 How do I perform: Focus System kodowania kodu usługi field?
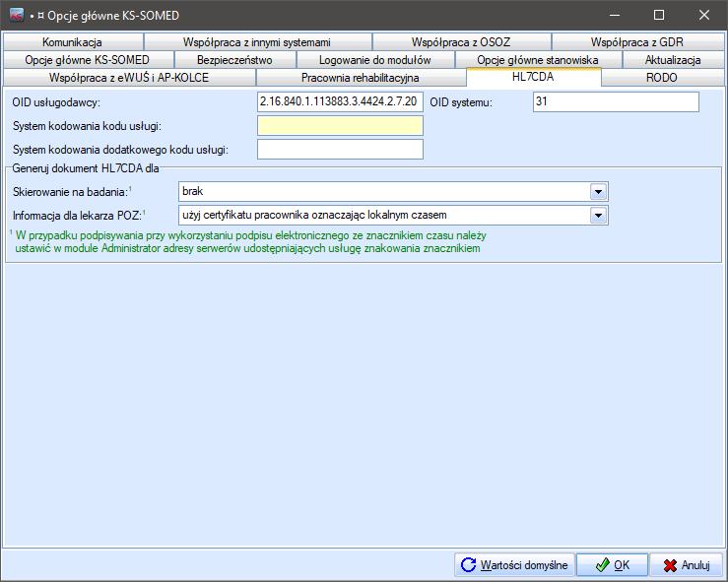pos(340,126)
